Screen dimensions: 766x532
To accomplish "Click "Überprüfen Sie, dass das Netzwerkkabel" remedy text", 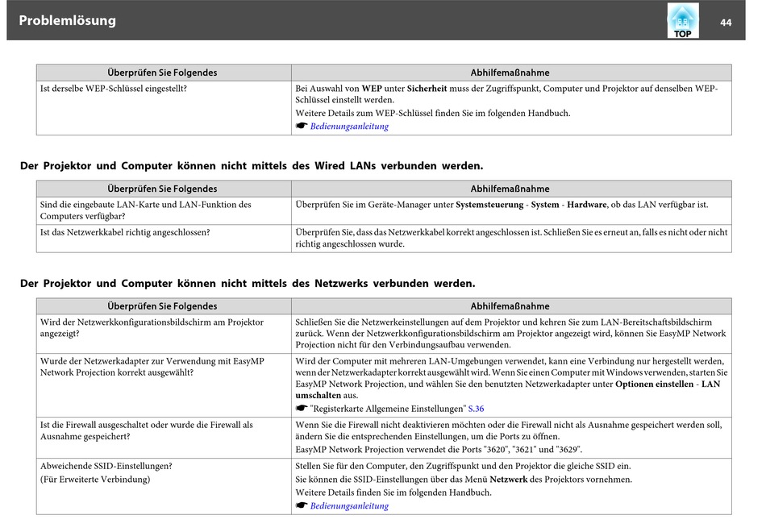I will [x=511, y=238].
